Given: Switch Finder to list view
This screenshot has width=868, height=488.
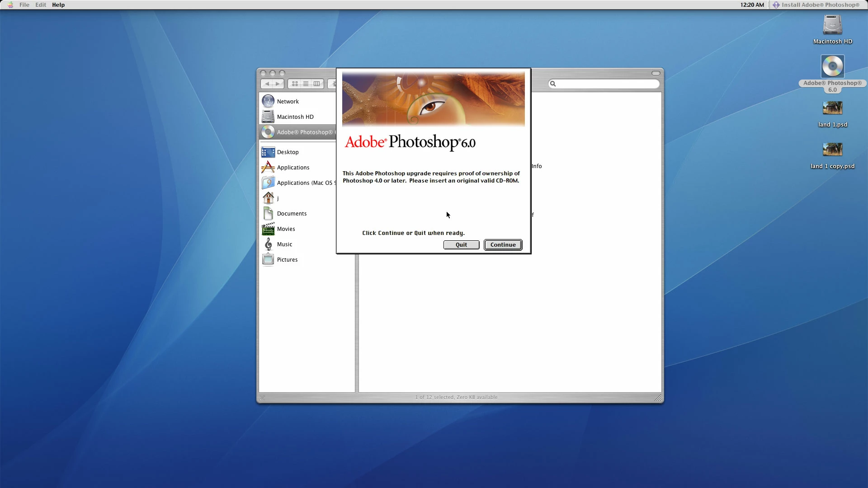Looking at the screenshot, I should tap(306, 84).
